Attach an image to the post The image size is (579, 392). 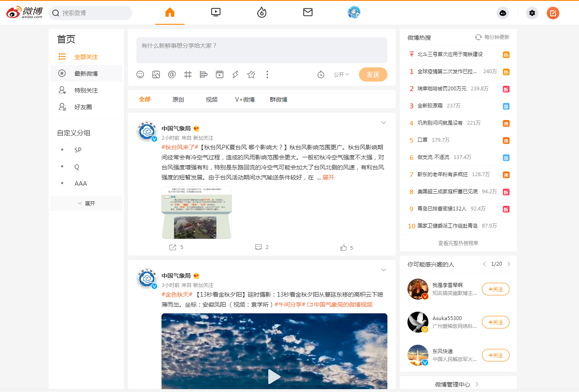point(156,74)
